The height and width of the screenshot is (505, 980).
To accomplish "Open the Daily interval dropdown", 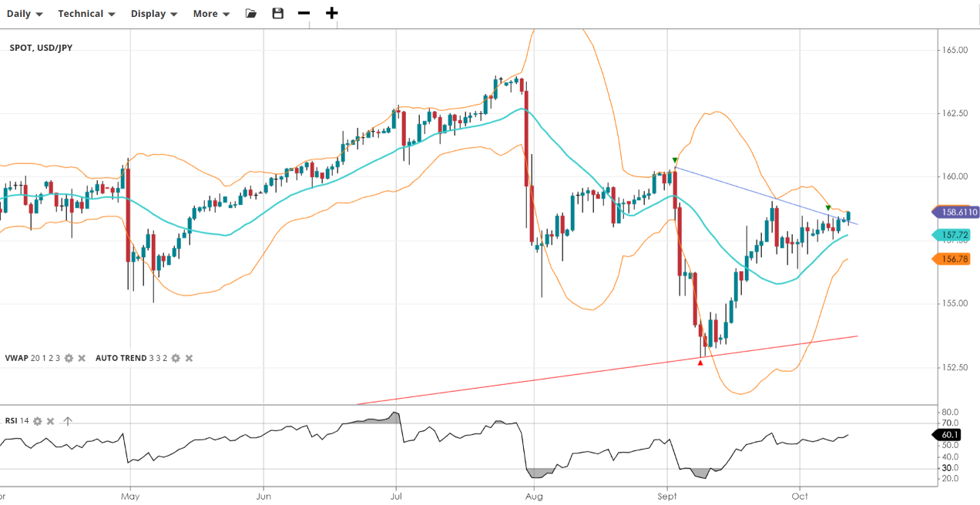I will (25, 14).
